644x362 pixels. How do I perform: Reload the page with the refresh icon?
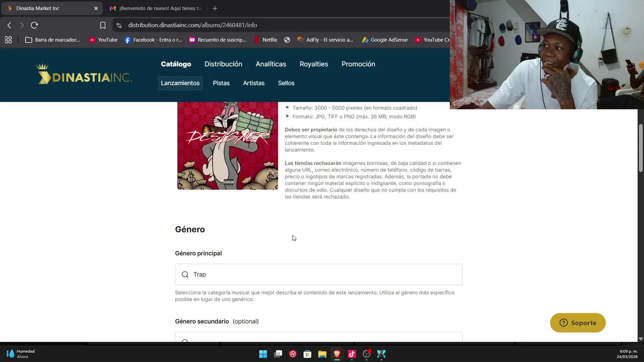(34, 25)
